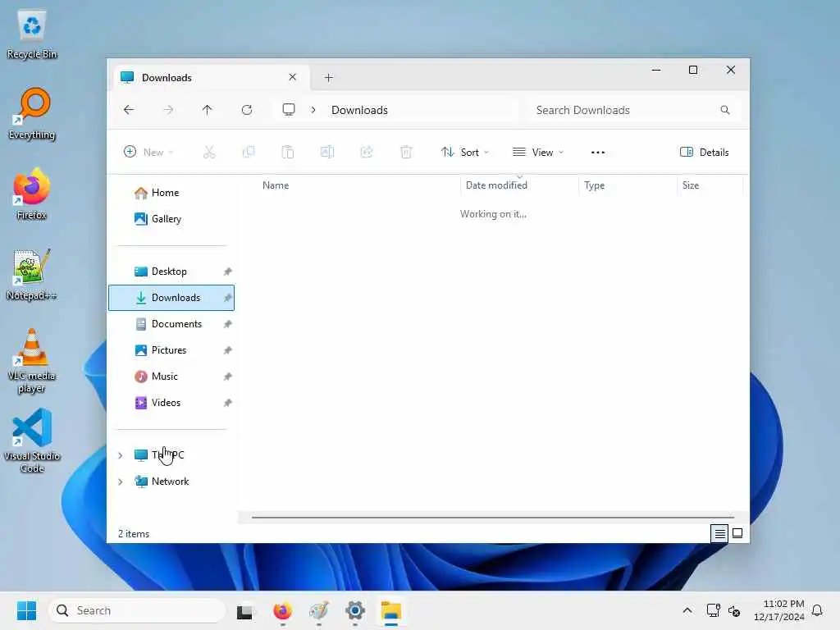Viewport: 840px width, 630px height.
Task: Click the '2 items' status bar text
Action: pos(134,534)
